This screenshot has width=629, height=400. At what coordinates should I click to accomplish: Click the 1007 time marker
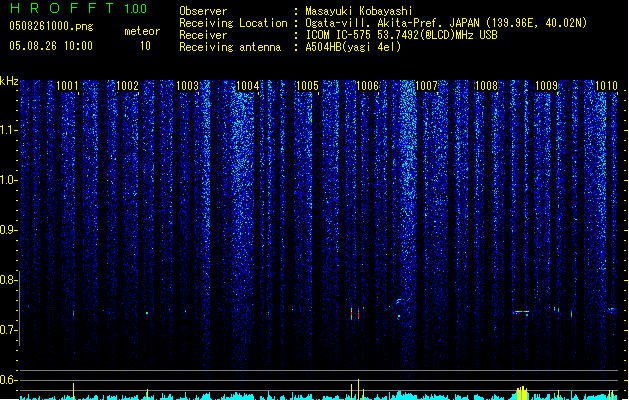[427, 86]
